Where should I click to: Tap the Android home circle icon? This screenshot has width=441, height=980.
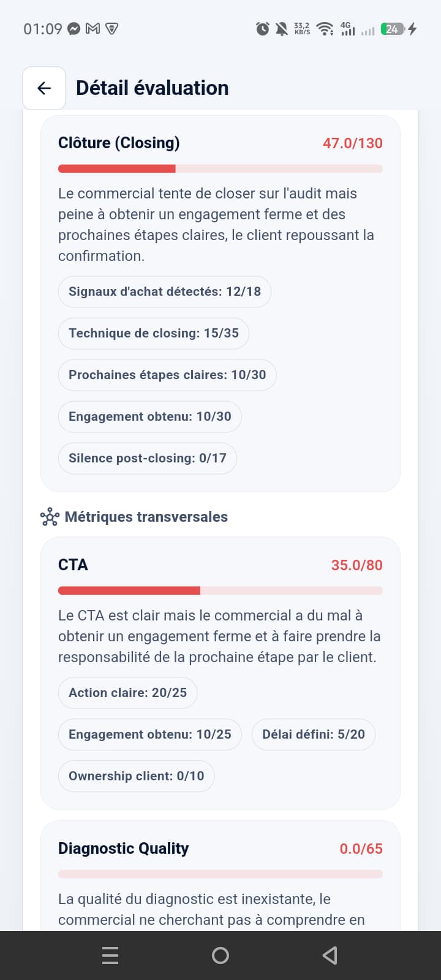(x=221, y=956)
